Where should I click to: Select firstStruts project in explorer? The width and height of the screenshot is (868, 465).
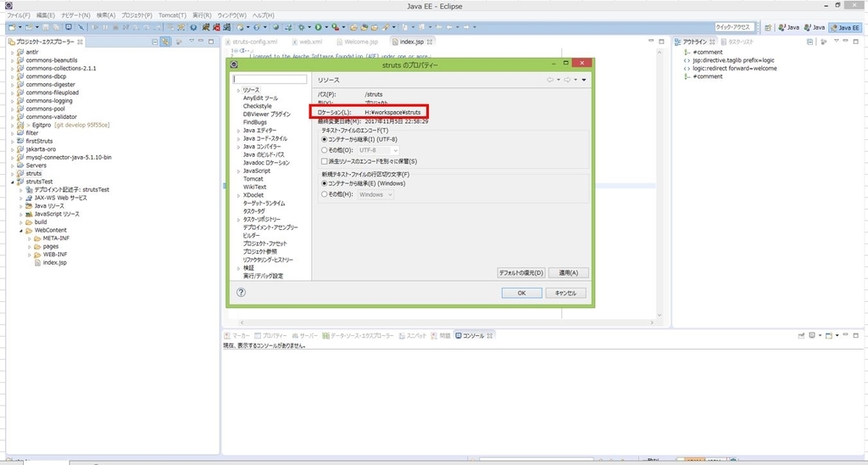pos(39,142)
